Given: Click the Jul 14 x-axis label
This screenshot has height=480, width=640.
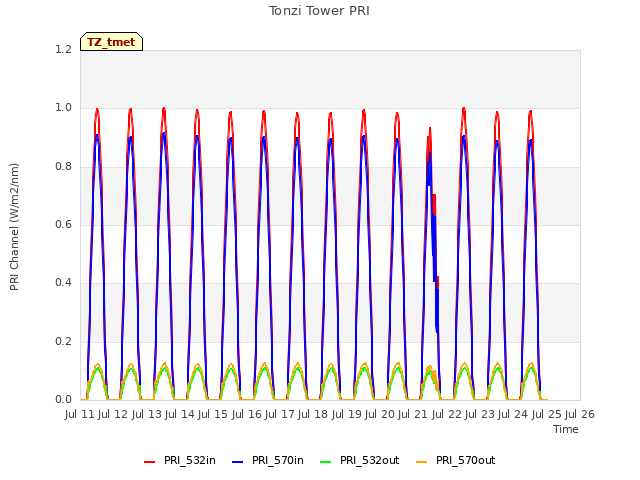Looking at the screenshot, I should pos(180,414).
